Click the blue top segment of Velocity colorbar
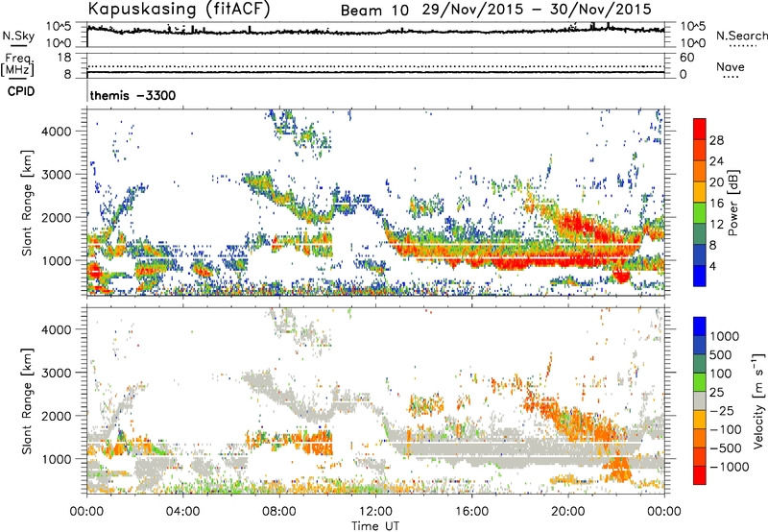768x532 pixels. click(x=700, y=326)
